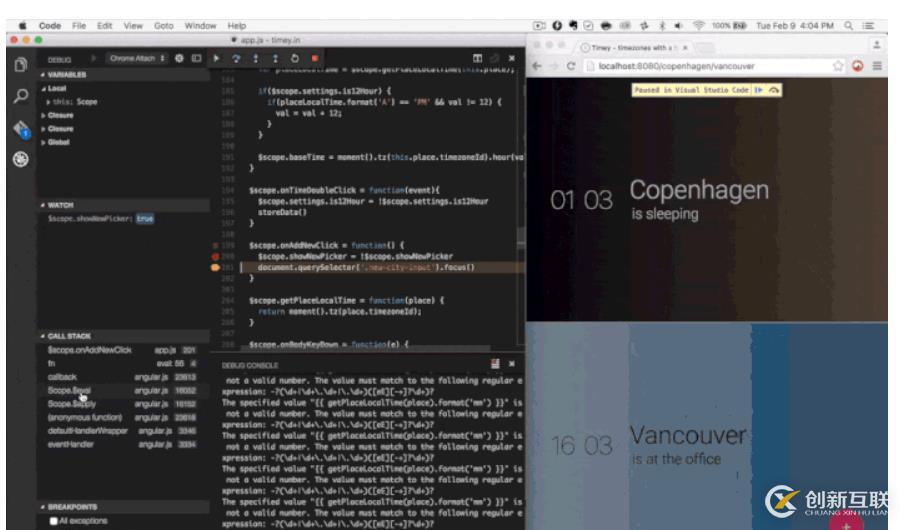Open macOS Notification Center
900x530 pixels.
[868, 26]
